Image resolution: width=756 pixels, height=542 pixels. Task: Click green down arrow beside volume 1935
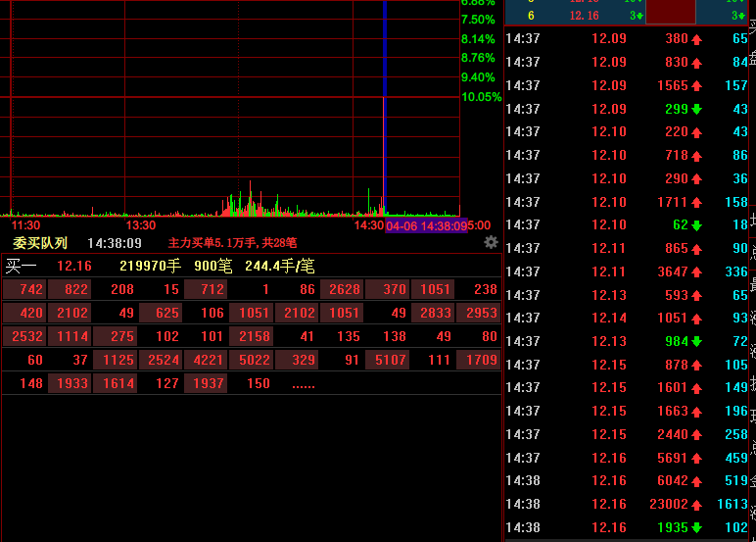[x=696, y=528]
